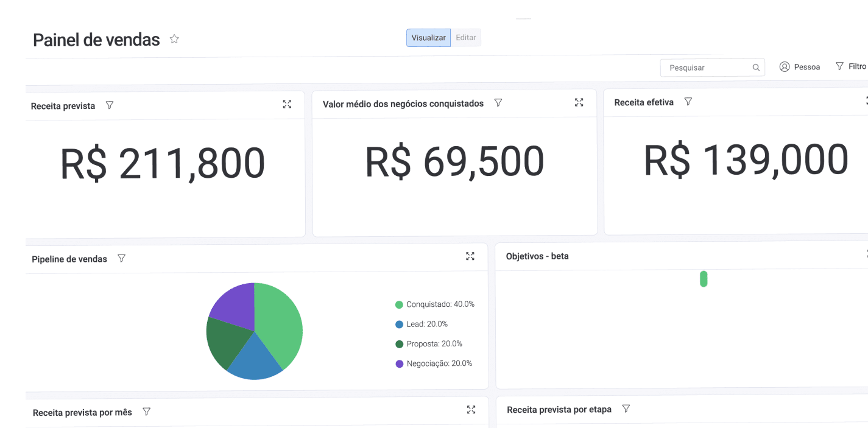This screenshot has height=428, width=868.
Task: Expand the Receita prevista widget to fullscreen
Action: tap(287, 104)
